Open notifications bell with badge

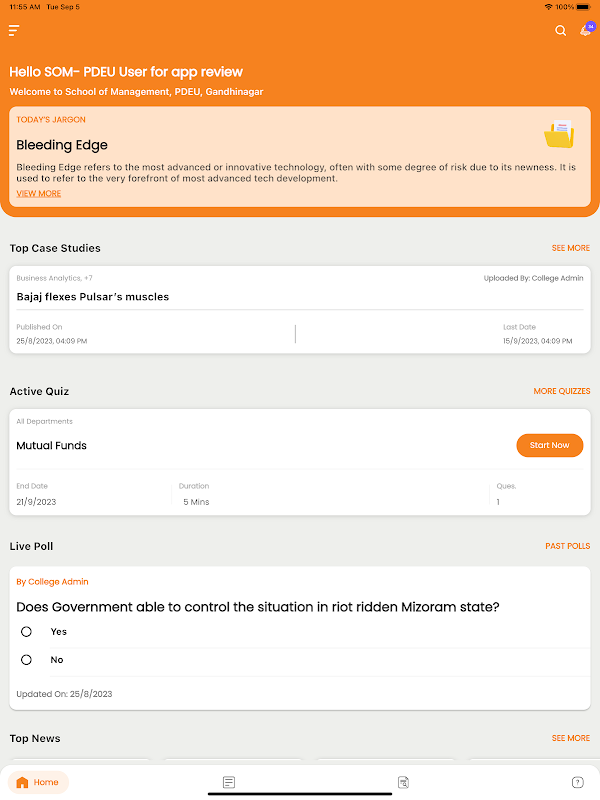[585, 31]
